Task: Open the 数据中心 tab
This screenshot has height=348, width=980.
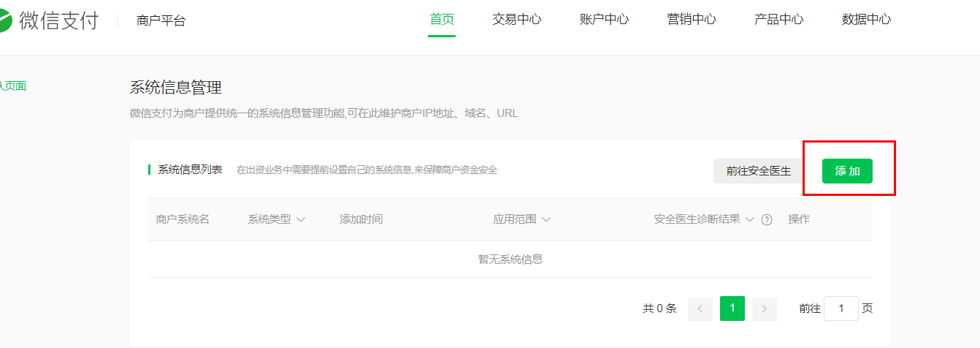Action: click(866, 20)
